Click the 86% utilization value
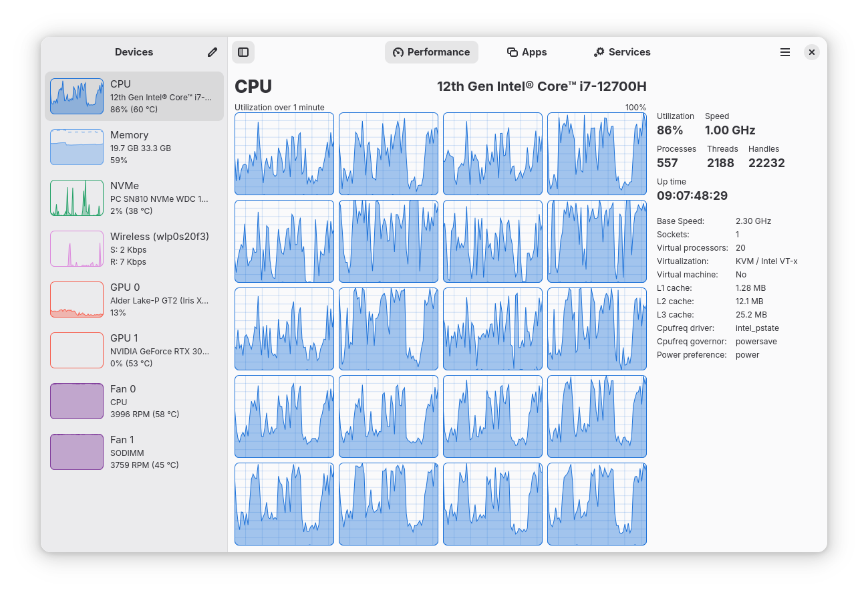The width and height of the screenshot is (868, 597). (x=670, y=130)
